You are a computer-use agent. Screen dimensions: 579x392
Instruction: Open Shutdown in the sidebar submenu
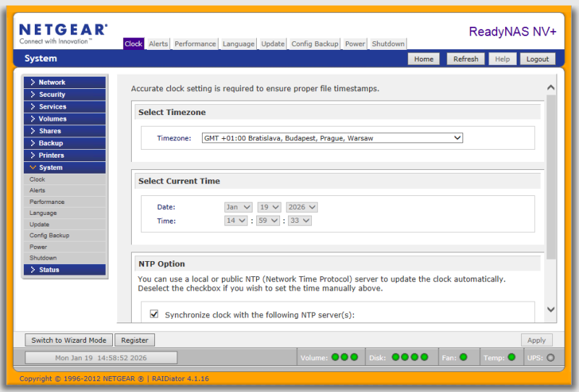coord(64,258)
